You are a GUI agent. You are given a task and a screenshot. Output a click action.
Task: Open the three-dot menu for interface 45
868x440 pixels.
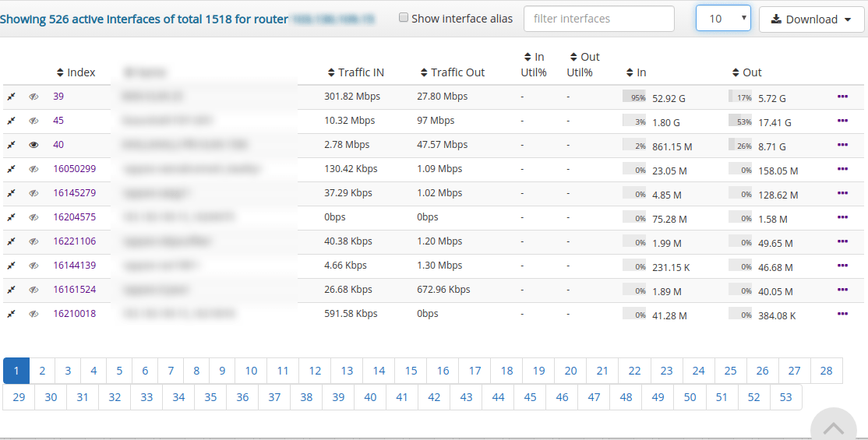click(x=842, y=121)
